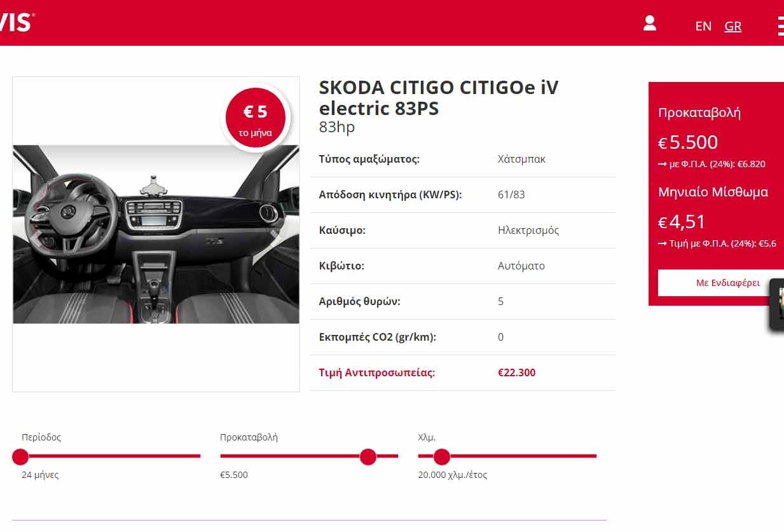This screenshot has width=784, height=532.
Task: Select the SKODA CITIGO CITIGOe iV title
Action: point(439,97)
